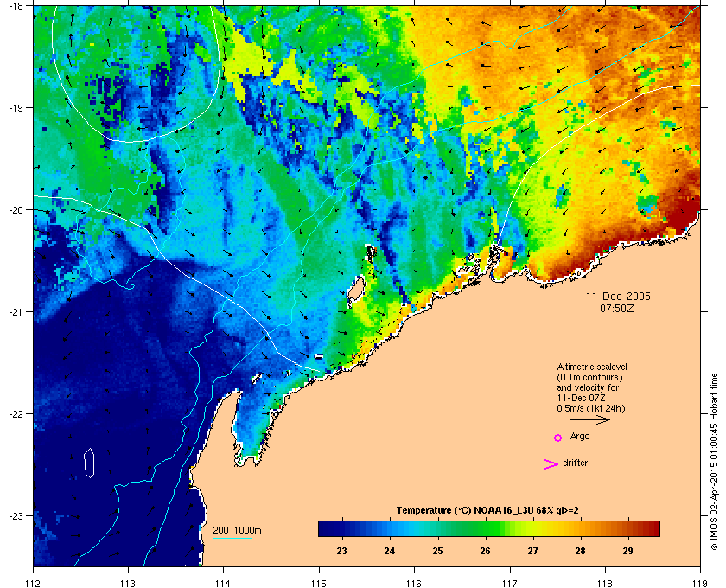Click the 0.5m/s velocity scale arrow

pos(589,420)
